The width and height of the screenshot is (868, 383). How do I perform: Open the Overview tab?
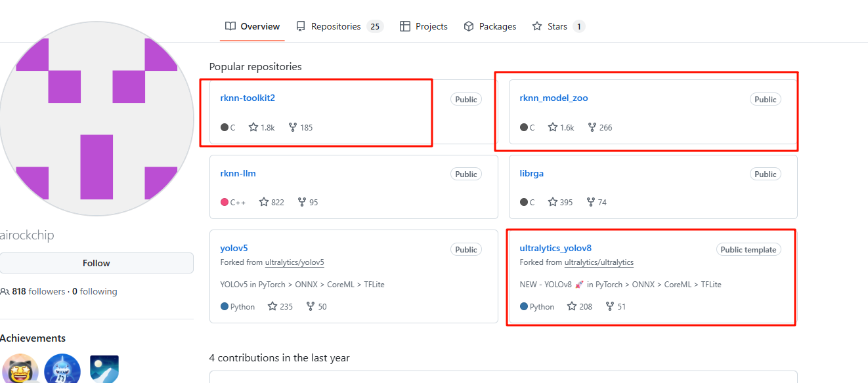coord(252,26)
